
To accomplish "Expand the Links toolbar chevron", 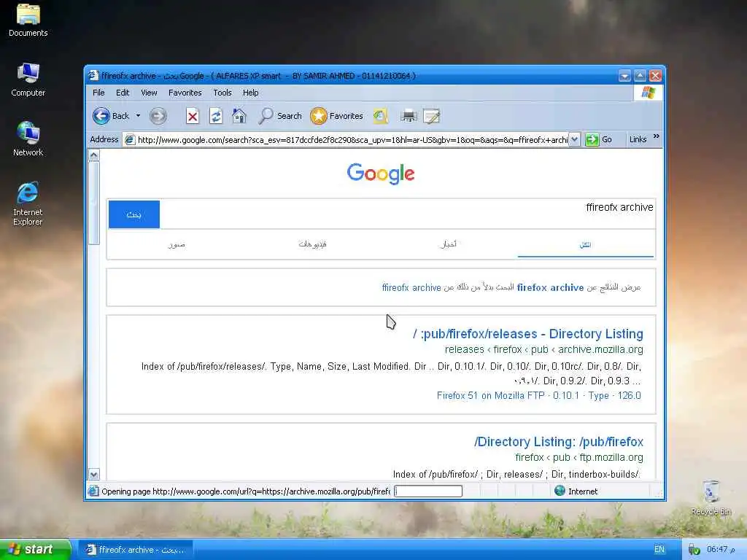I will tap(656, 136).
